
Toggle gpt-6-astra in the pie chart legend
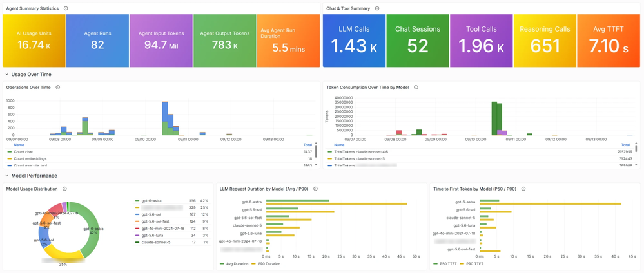pyautogui.click(x=151, y=201)
